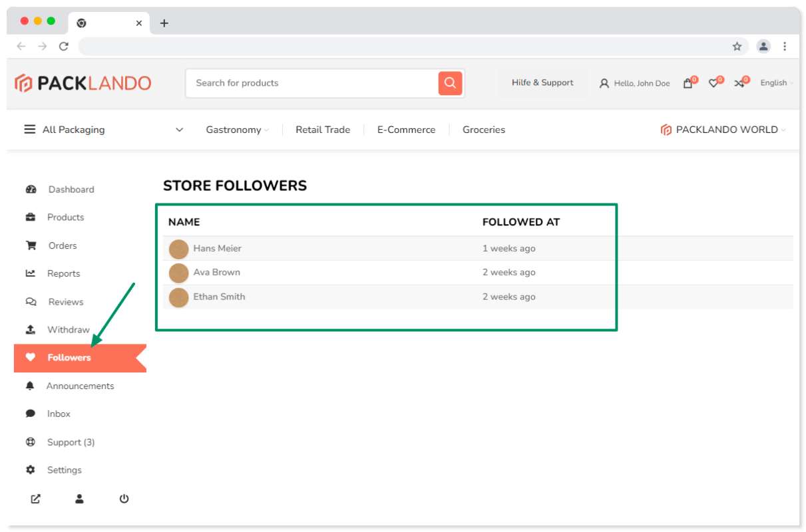Click the external link icon below Settings
This screenshot has width=806, height=532.
click(x=36, y=499)
